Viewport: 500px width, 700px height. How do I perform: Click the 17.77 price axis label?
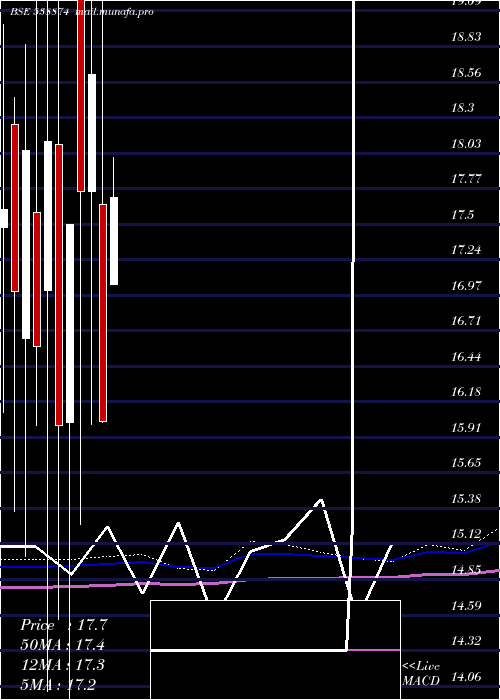466,179
